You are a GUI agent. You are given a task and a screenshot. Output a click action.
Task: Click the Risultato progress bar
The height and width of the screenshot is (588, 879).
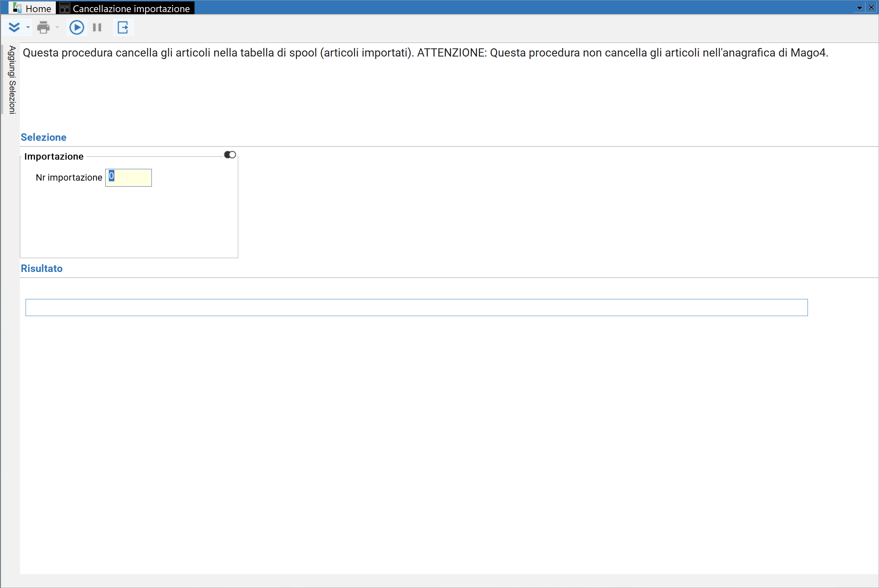[x=417, y=308]
